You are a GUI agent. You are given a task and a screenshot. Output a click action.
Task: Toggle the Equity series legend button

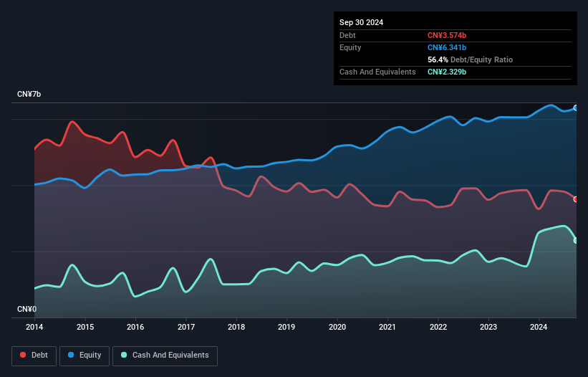85,355
